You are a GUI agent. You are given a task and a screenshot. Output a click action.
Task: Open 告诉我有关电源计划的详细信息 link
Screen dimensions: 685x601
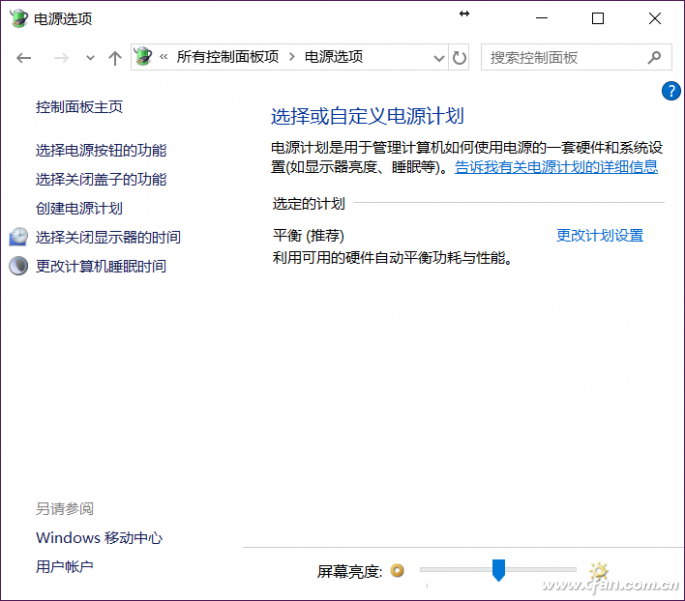point(556,167)
